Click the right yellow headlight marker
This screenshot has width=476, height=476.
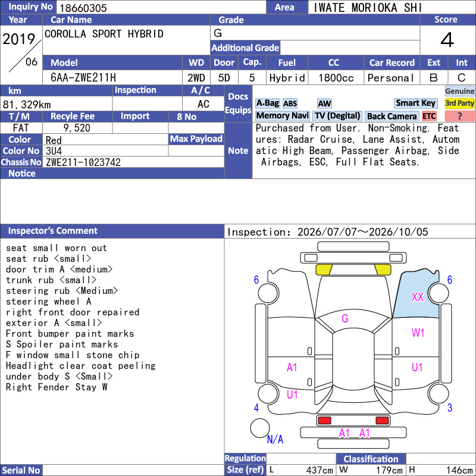[x=383, y=270]
